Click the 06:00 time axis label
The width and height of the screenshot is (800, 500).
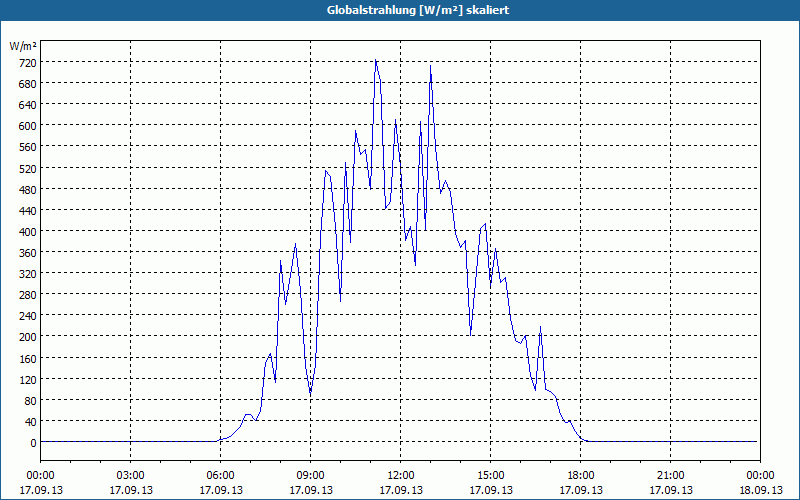click(220, 476)
